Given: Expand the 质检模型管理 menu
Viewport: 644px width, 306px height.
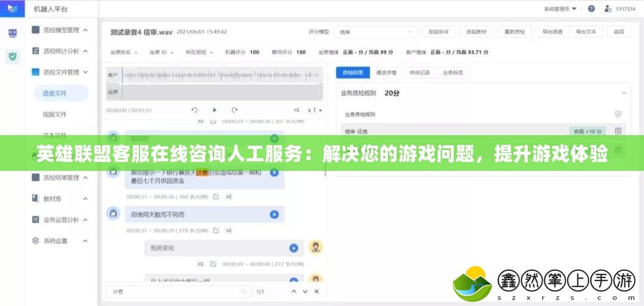Looking at the screenshot, I should 61,30.
